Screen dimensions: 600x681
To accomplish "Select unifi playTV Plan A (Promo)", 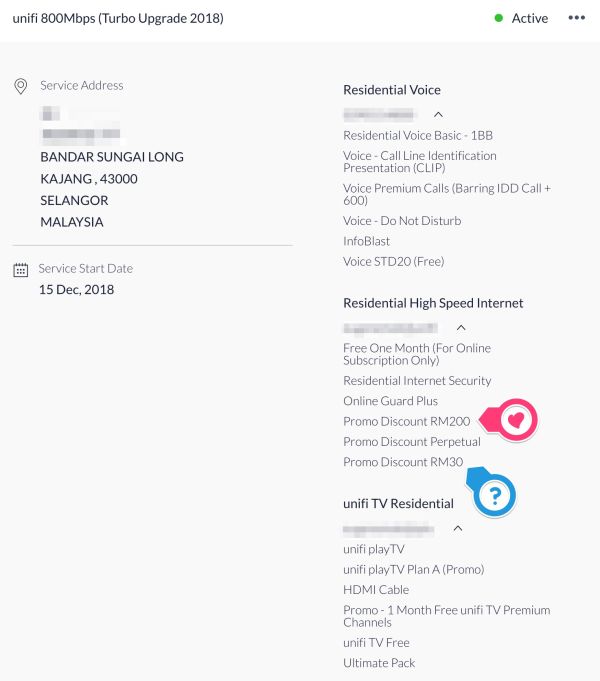I will 413,569.
